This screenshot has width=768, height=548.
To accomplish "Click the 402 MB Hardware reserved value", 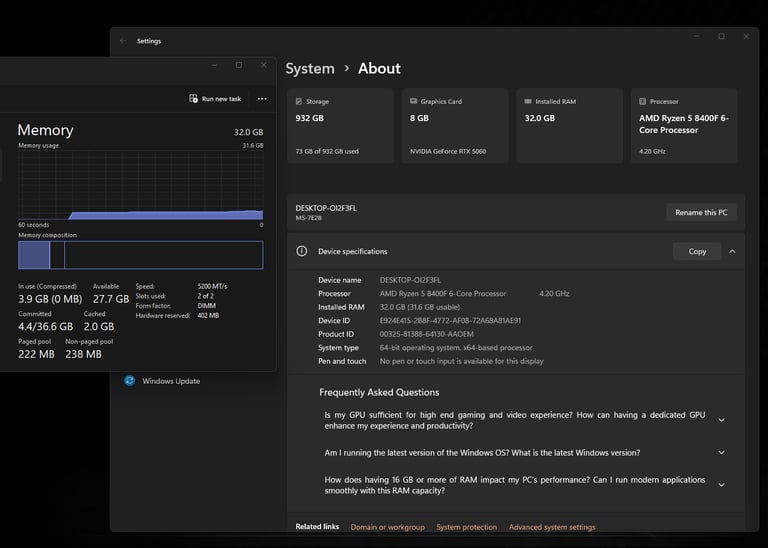I will 208,315.
